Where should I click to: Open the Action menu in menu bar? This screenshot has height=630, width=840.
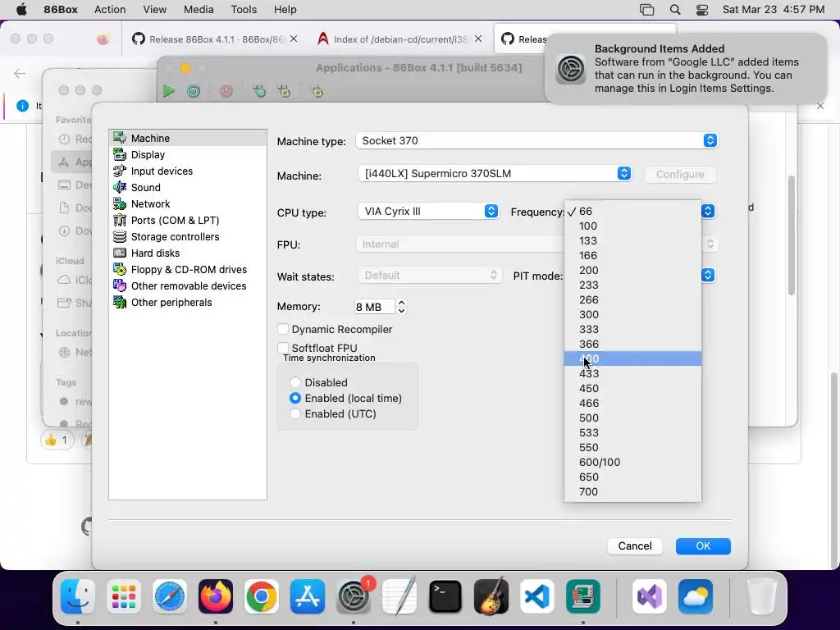pos(110,10)
